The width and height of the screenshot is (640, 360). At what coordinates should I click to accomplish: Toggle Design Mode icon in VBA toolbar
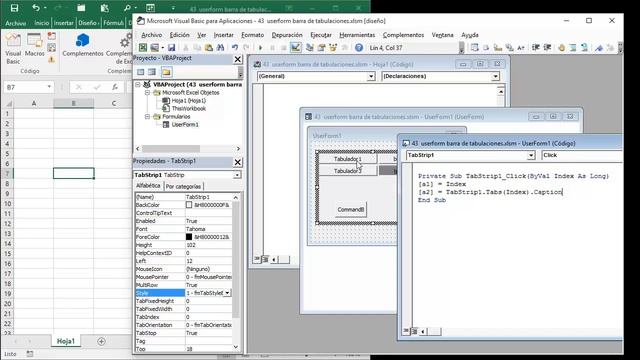[296, 48]
